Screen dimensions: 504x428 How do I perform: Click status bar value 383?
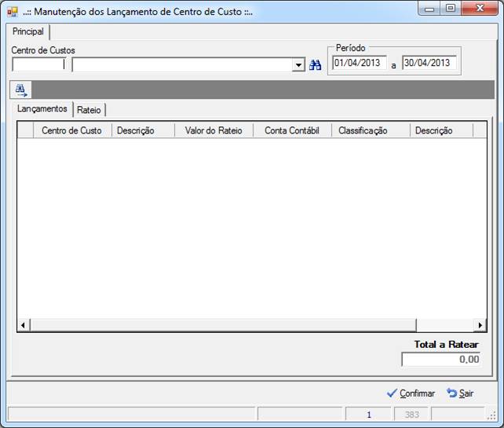pos(411,415)
